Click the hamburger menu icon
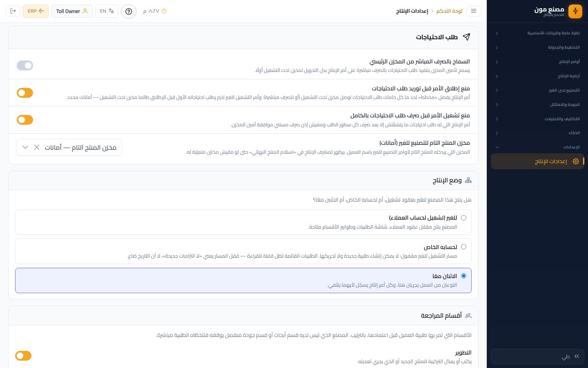 click(474, 11)
